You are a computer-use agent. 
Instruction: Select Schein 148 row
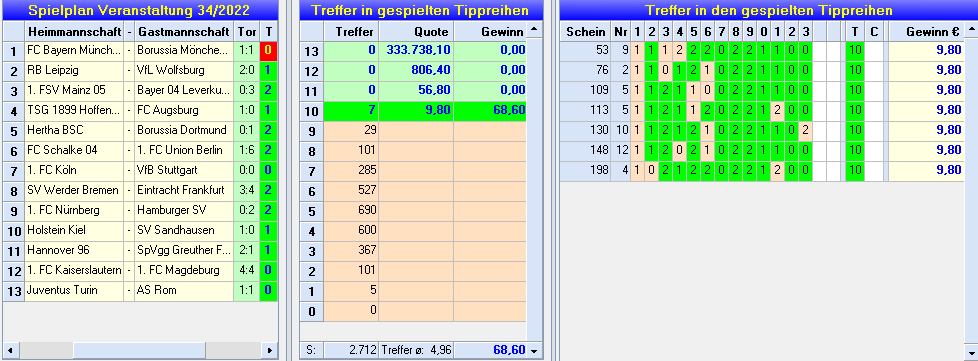tap(763, 150)
